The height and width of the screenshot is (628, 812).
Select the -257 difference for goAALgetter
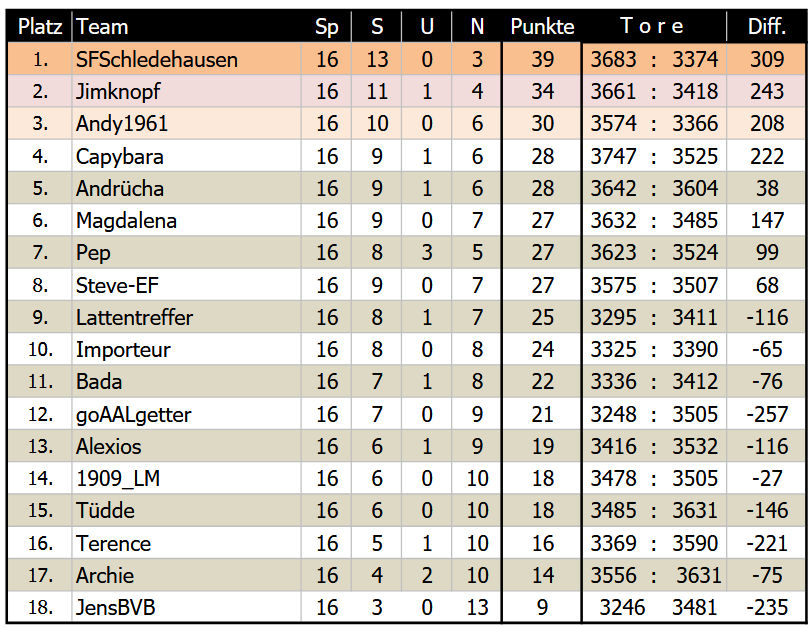pyautogui.click(x=767, y=415)
